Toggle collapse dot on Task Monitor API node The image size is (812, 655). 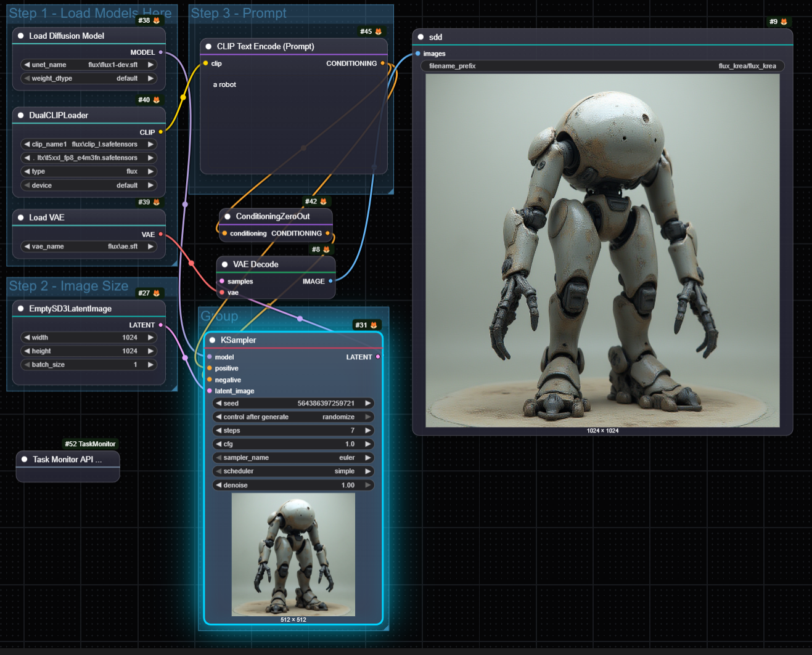(25, 459)
